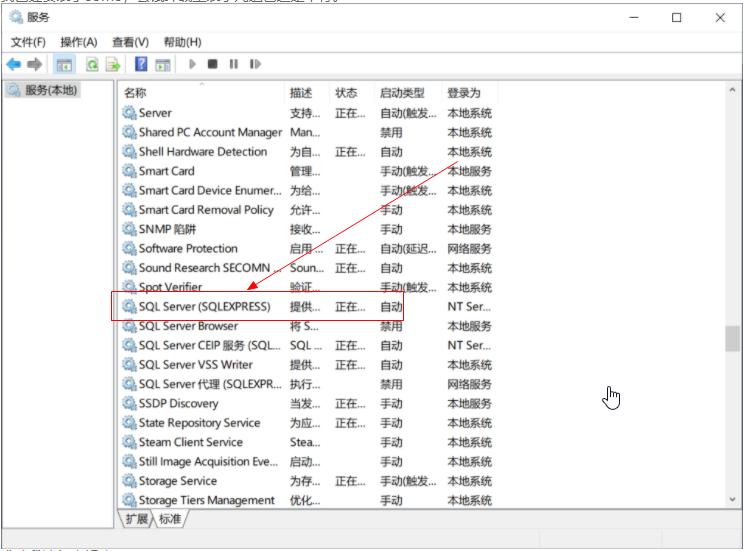This screenshot has height=551, width=743.
Task: Switch to the 扩展 tab
Action: point(136,519)
